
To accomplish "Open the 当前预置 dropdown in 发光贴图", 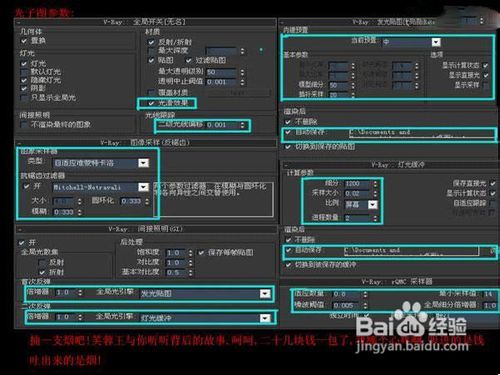I will click(x=436, y=42).
